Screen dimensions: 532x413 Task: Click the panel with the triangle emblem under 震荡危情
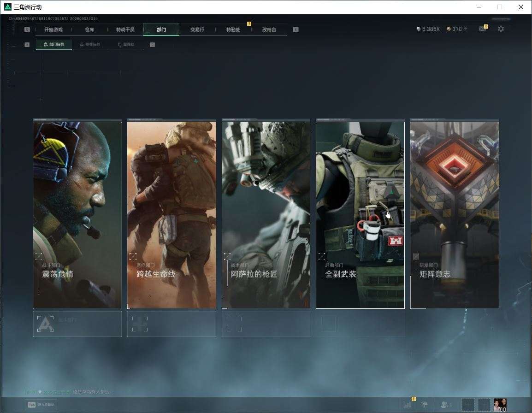[x=77, y=324]
